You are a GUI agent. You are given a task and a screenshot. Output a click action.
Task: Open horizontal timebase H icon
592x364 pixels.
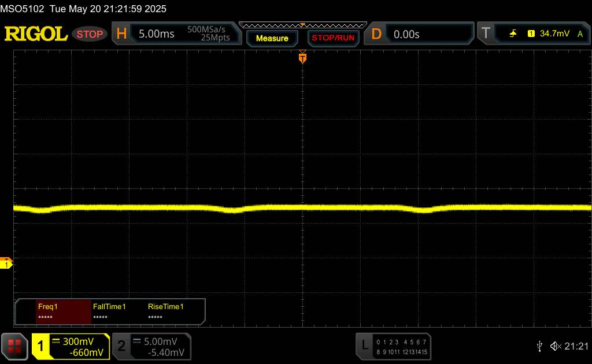(121, 34)
